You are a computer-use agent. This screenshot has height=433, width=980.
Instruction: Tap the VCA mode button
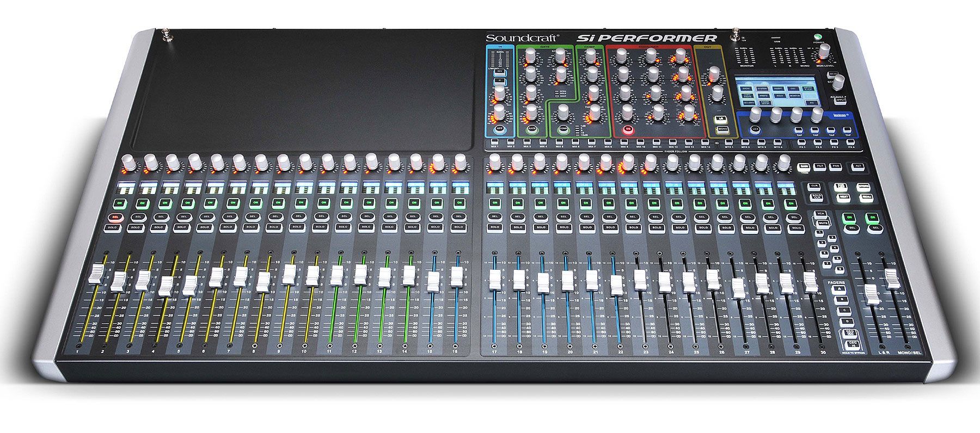pyautogui.click(x=820, y=214)
